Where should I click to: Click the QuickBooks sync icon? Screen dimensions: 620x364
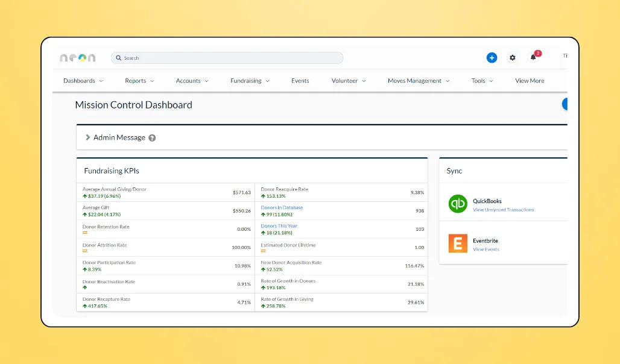pos(458,204)
